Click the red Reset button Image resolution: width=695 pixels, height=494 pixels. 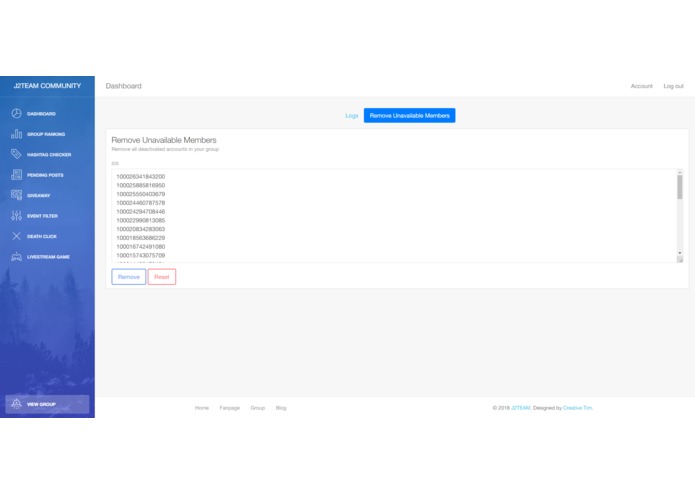tap(162, 277)
